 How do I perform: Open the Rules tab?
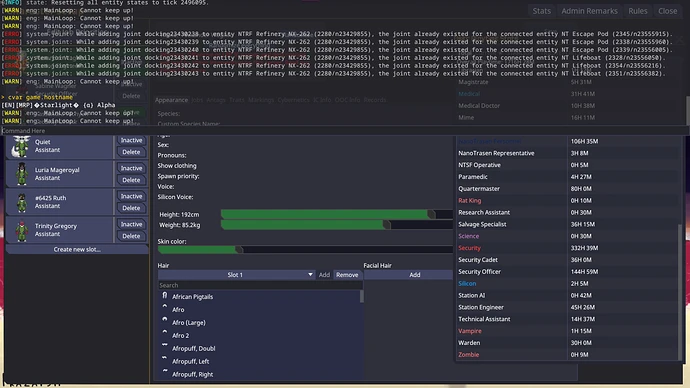click(x=638, y=11)
